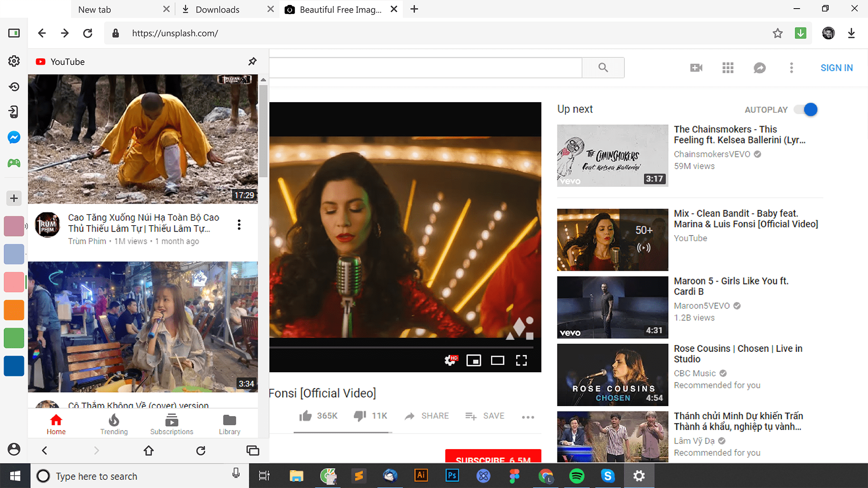Open the YouTube apps grid icon

[728, 68]
